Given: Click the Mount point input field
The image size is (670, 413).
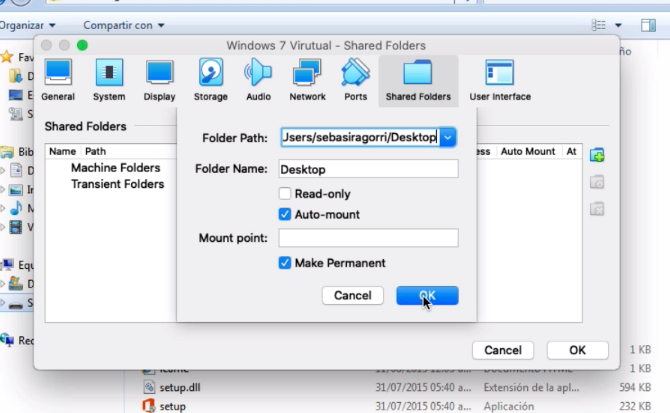Looking at the screenshot, I should point(368,238).
